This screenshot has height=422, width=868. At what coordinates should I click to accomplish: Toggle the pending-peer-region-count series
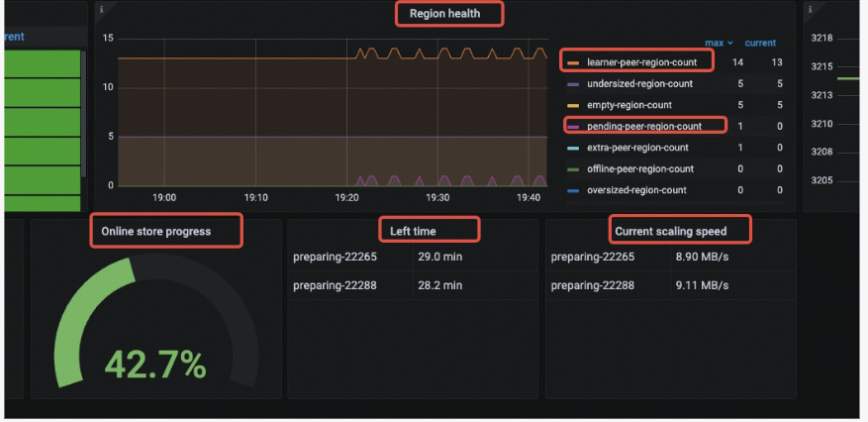click(644, 126)
